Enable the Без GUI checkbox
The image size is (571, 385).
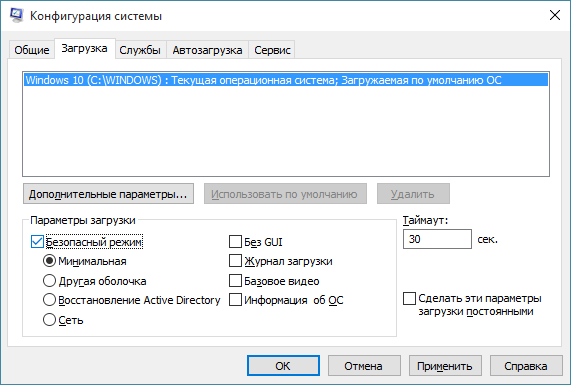(235, 241)
